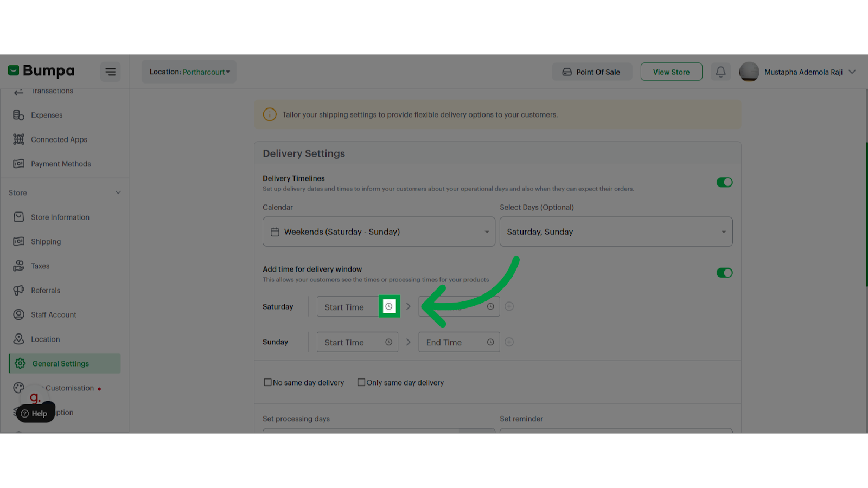Click the Customisation palette icon

pyautogui.click(x=19, y=388)
